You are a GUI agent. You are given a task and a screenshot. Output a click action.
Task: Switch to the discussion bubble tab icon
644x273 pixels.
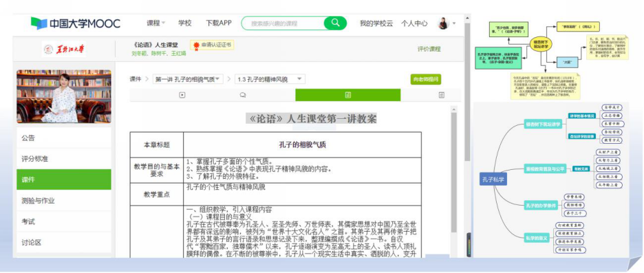click(243, 96)
